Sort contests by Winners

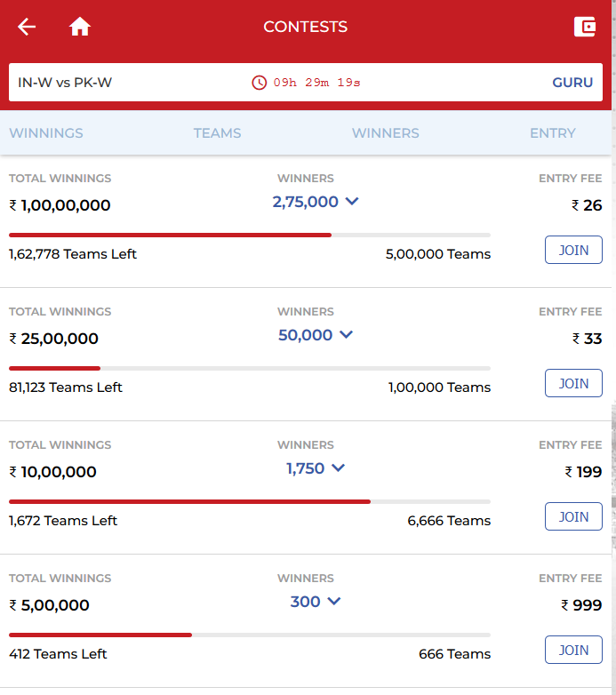(x=385, y=133)
